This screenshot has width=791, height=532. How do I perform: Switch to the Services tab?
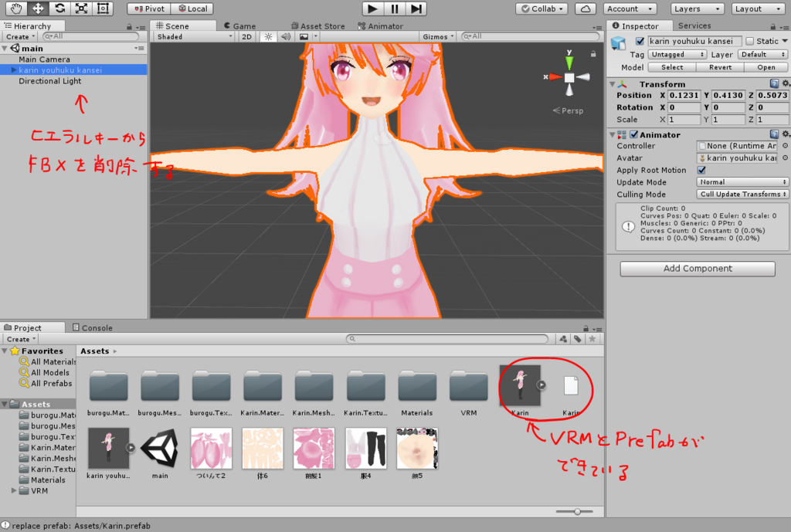[x=694, y=25]
